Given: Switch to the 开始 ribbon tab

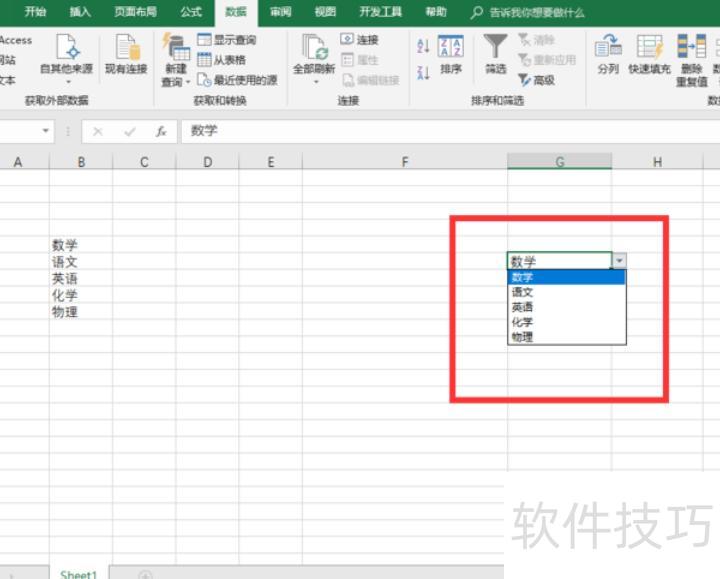Looking at the screenshot, I should (x=35, y=11).
